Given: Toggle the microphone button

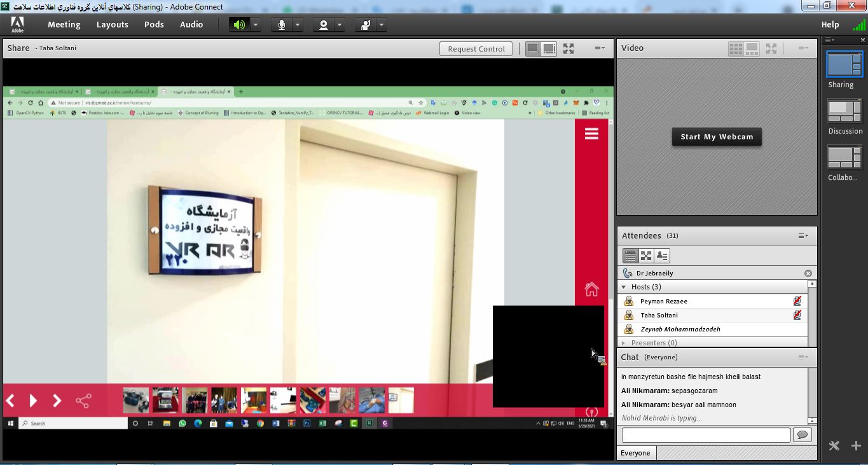Looking at the screenshot, I should 282,25.
